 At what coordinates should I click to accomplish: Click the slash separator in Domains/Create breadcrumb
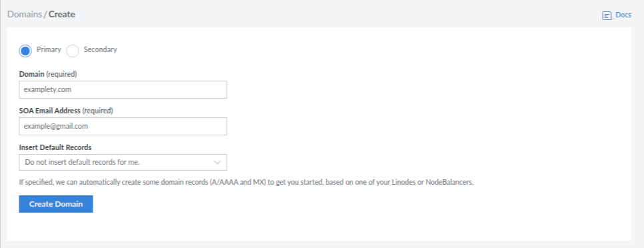tap(45, 15)
